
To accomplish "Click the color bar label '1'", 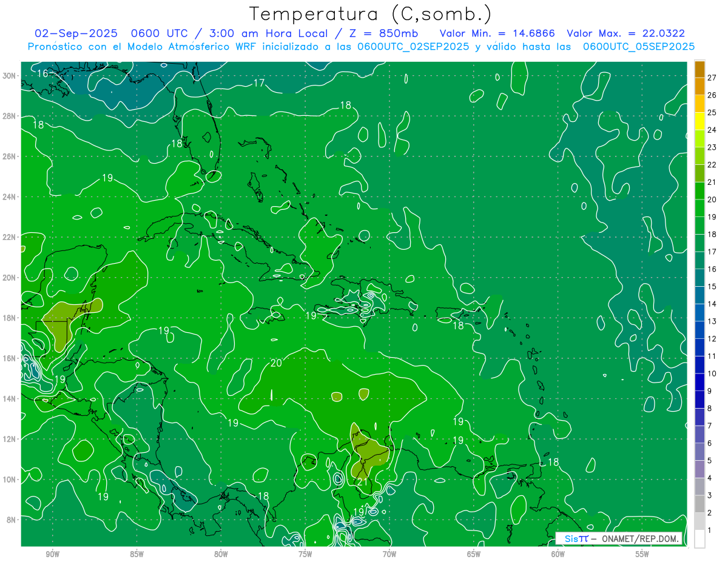I will (710, 530).
